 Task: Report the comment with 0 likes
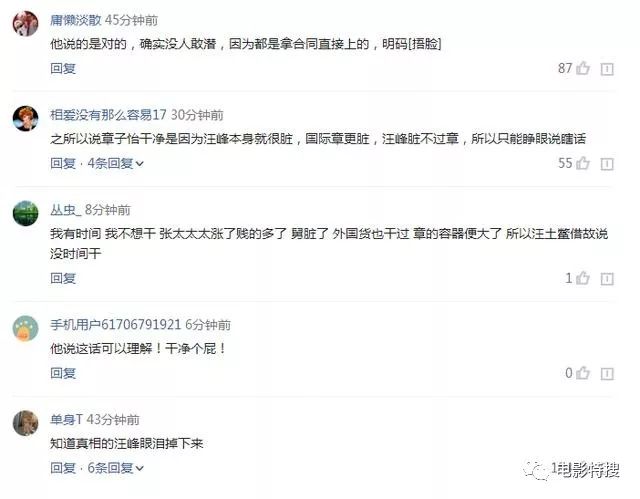coord(607,374)
